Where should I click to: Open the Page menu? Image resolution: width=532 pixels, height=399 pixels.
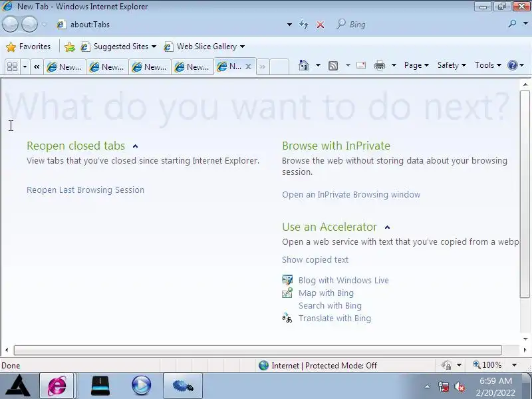coord(416,65)
